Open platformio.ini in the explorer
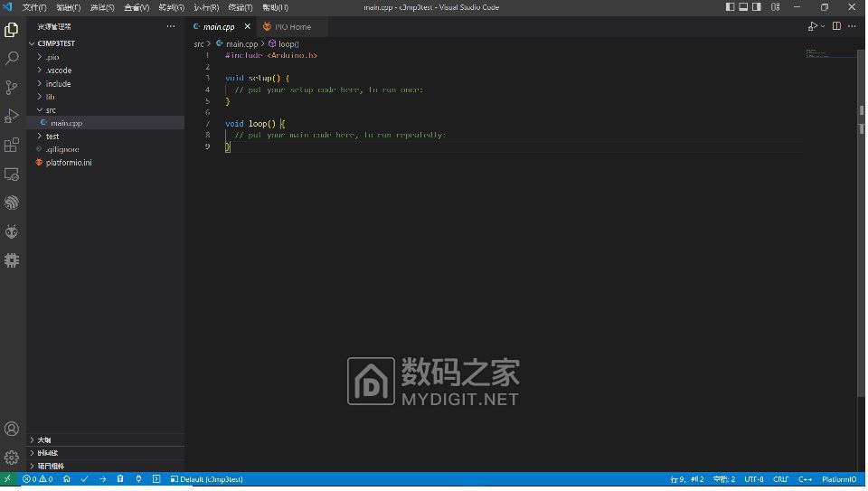The width and height of the screenshot is (868, 491). tap(69, 163)
